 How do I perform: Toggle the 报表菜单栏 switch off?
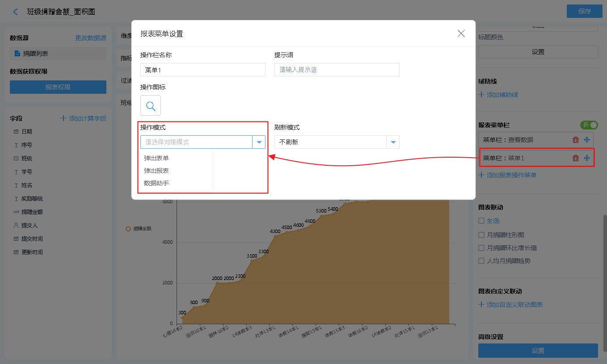pos(589,125)
